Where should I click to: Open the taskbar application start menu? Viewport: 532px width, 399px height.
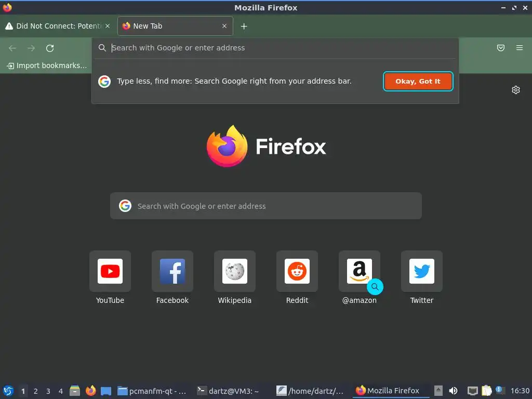[8, 391]
